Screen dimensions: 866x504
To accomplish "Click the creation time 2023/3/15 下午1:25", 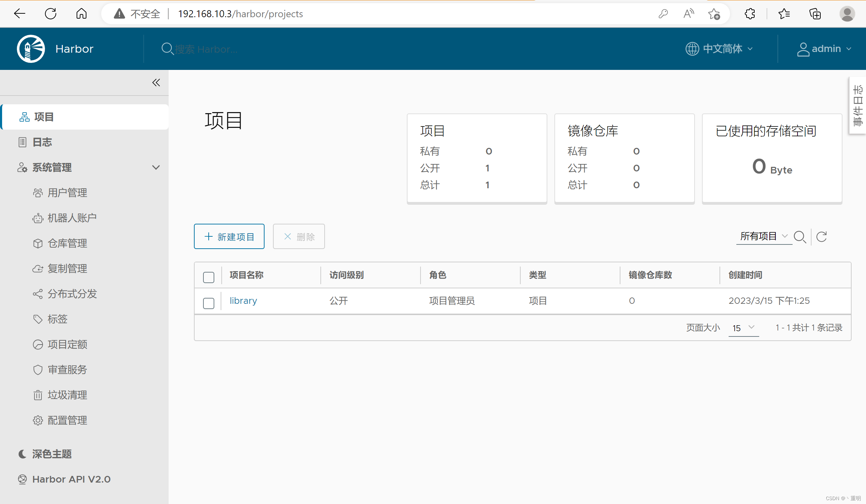I will point(769,301).
